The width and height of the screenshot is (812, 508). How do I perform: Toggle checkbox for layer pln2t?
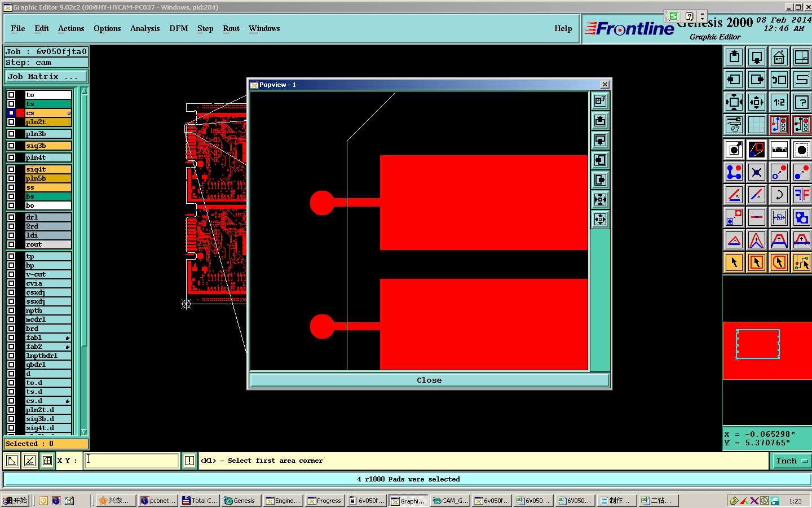pos(11,122)
